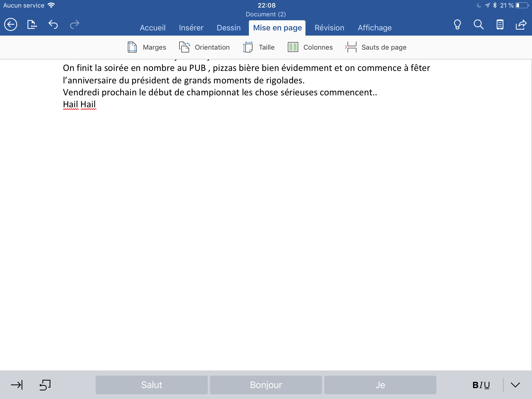Open search with the magnifying glass
532x399 pixels.
pyautogui.click(x=478, y=25)
